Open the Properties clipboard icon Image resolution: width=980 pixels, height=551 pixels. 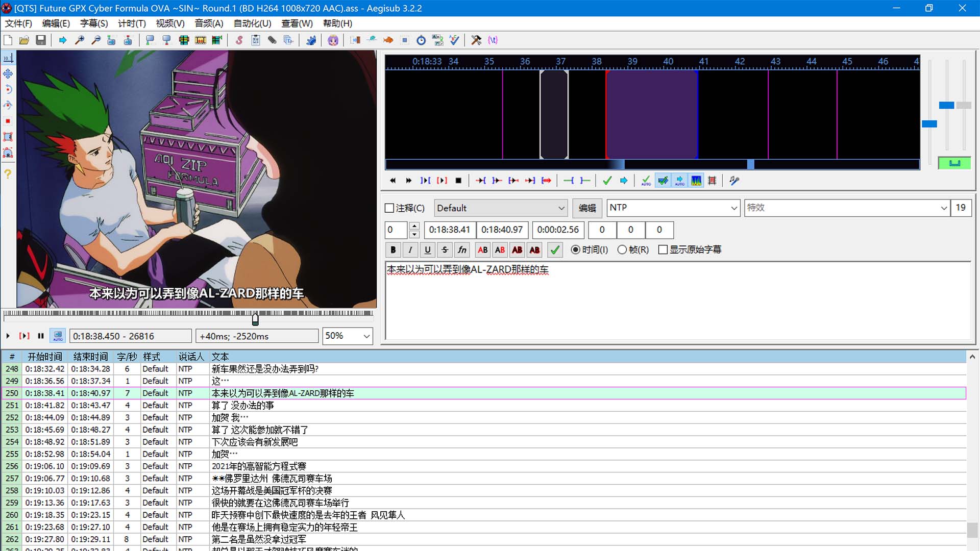click(256, 40)
